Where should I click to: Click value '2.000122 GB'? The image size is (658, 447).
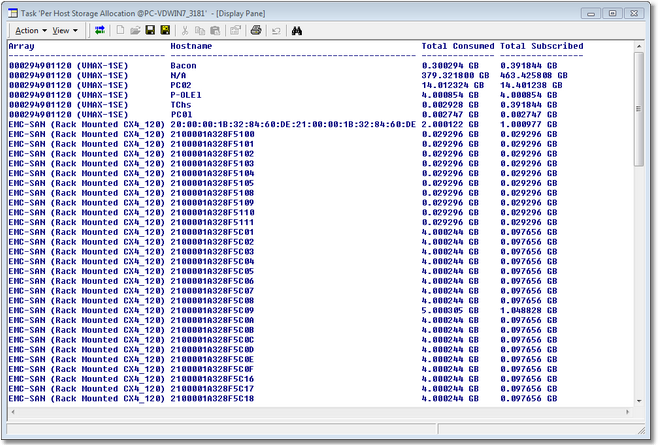pyautogui.click(x=450, y=124)
